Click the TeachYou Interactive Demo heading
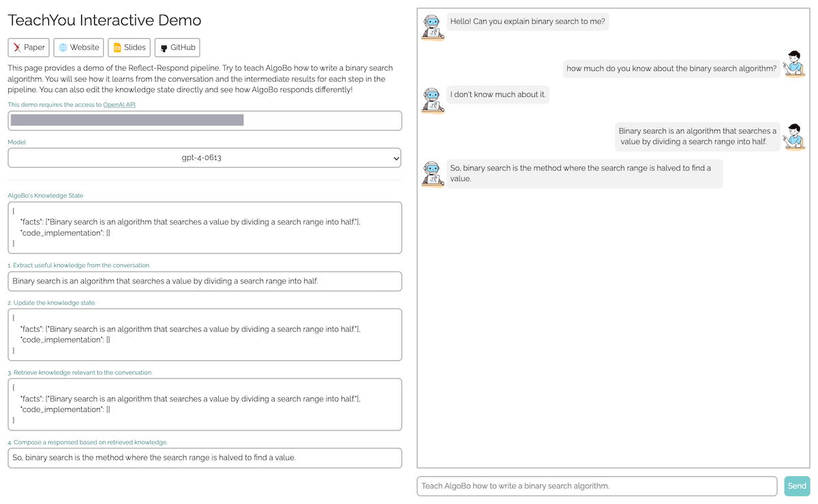The image size is (818, 504). point(104,20)
